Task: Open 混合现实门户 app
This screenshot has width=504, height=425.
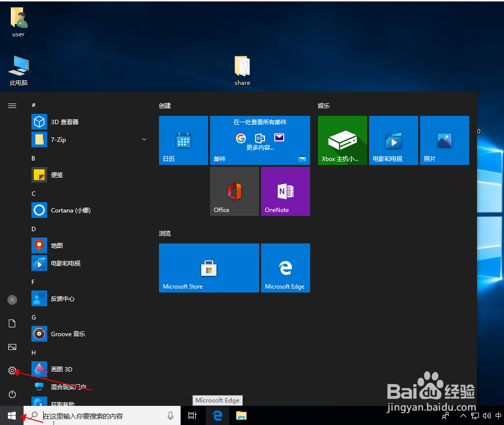Action: click(x=89, y=387)
